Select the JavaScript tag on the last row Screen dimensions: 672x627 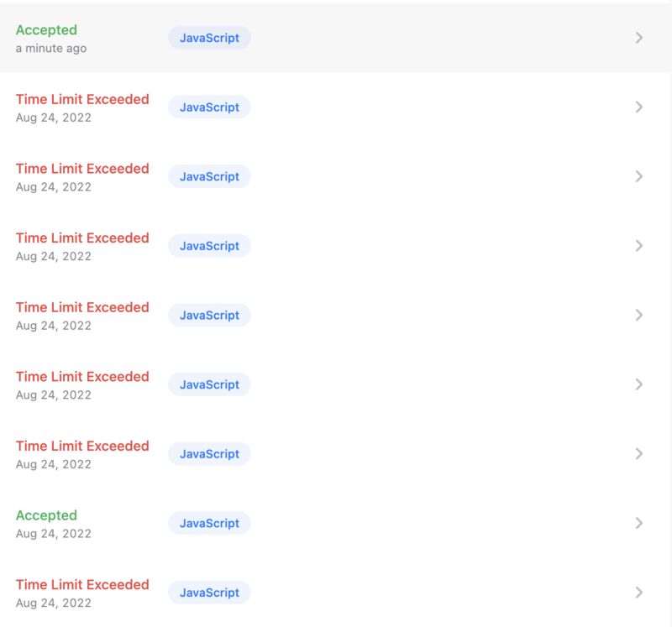point(209,593)
